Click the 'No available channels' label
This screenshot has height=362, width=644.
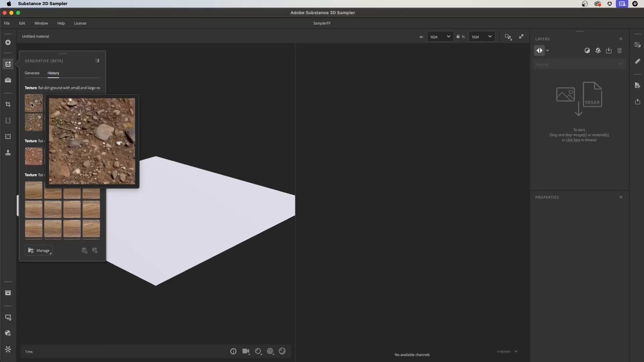click(x=412, y=354)
